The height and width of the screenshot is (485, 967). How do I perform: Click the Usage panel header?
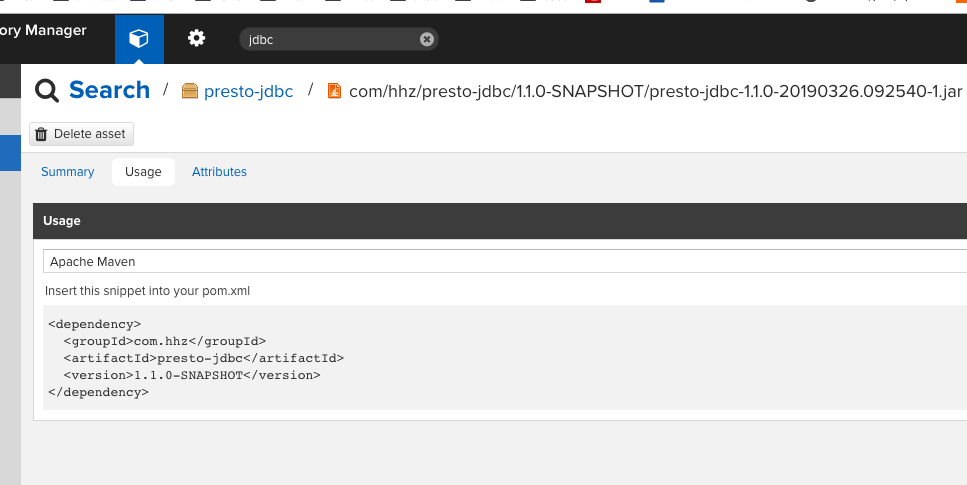click(x=500, y=221)
